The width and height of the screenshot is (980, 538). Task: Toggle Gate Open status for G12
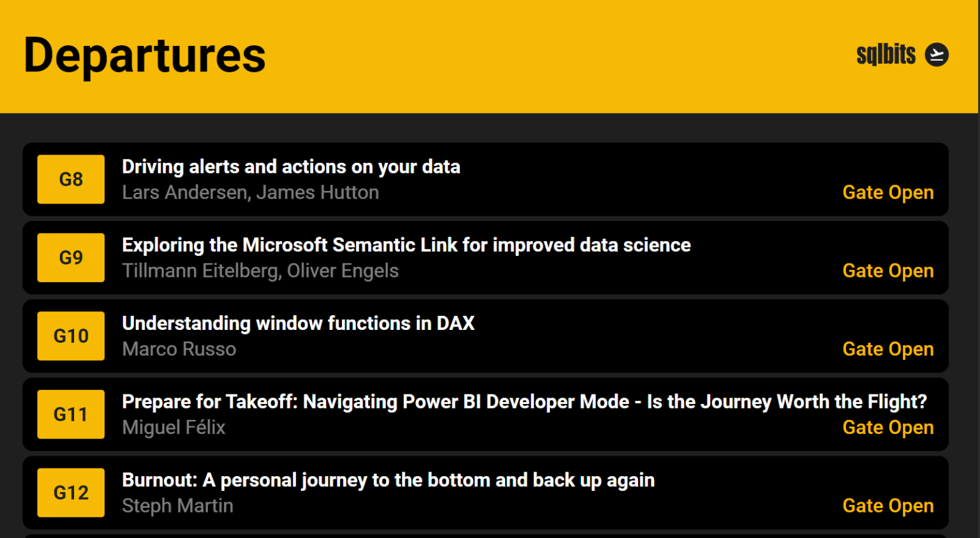[887, 505]
